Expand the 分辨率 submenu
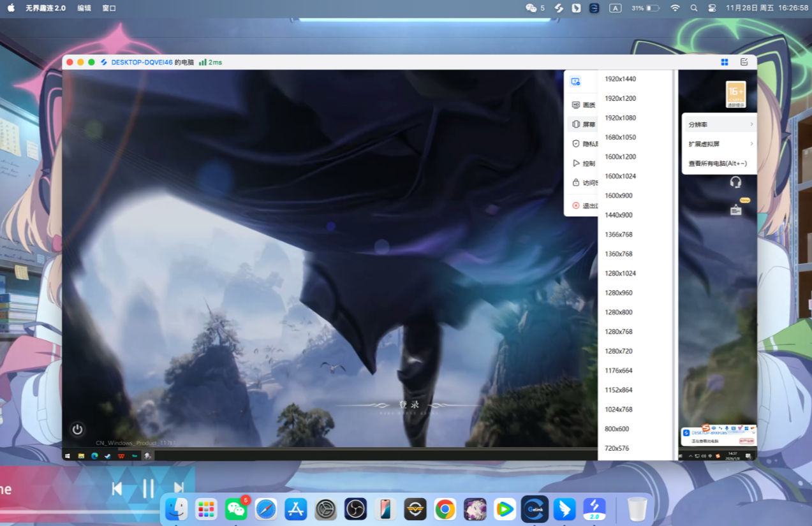 pos(719,124)
